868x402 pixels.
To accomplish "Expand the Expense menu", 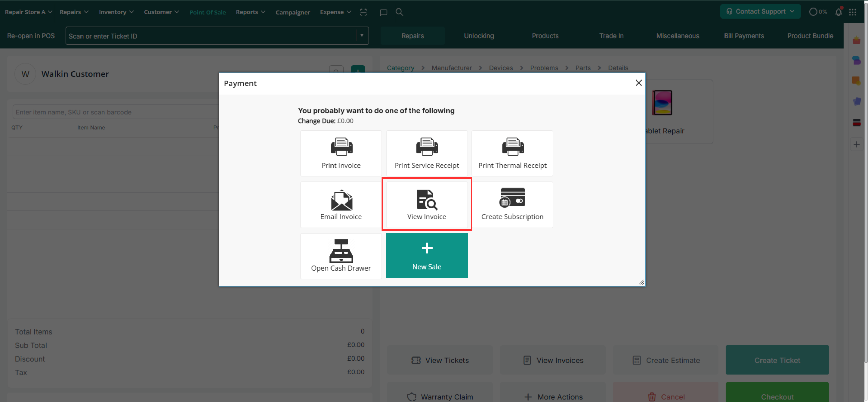I will (336, 12).
